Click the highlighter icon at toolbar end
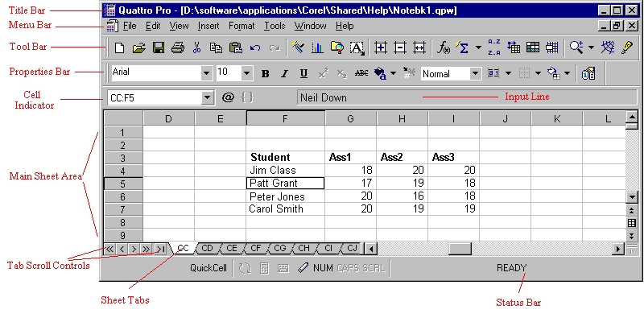This screenshot has width=644, height=322. click(x=626, y=48)
